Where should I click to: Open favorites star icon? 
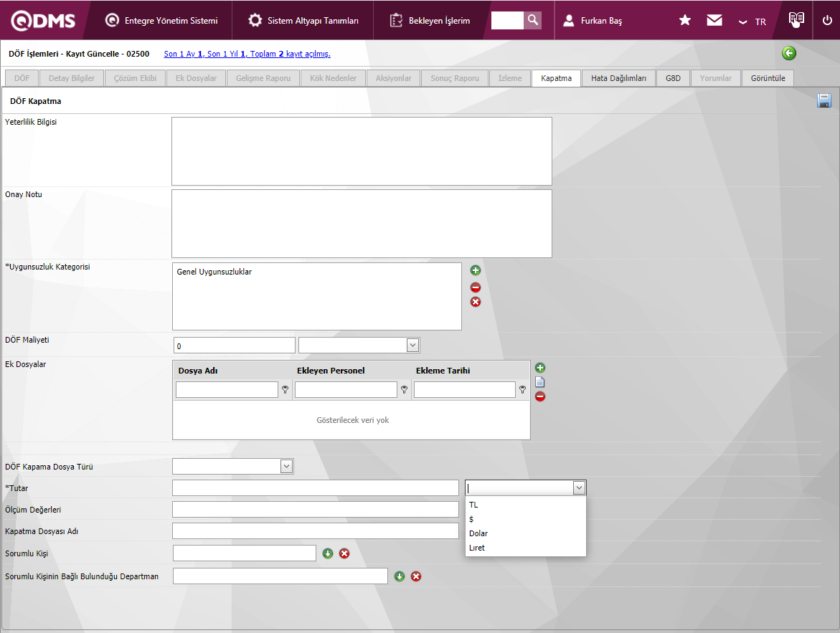tap(684, 20)
